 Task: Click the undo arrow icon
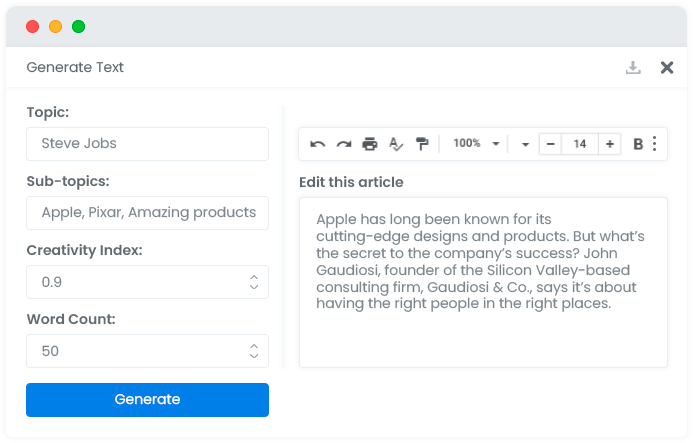317,144
